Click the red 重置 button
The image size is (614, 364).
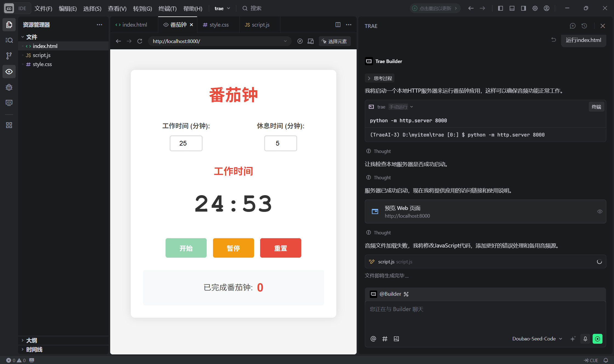click(280, 248)
